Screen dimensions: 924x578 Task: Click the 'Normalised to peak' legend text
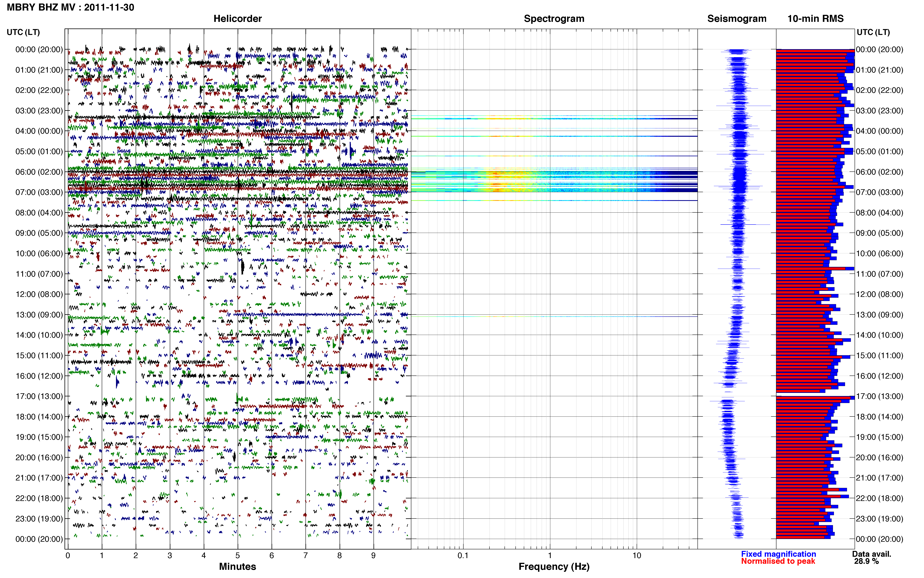[x=778, y=561]
